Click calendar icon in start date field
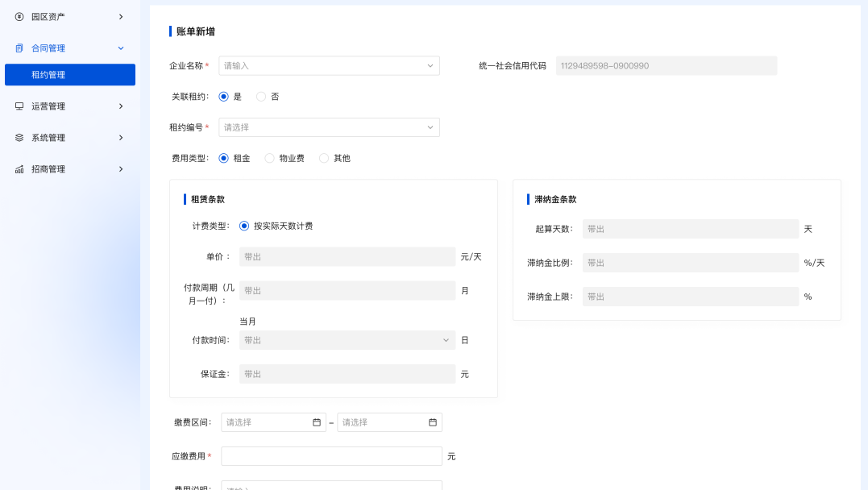The height and width of the screenshot is (490, 868). [317, 422]
